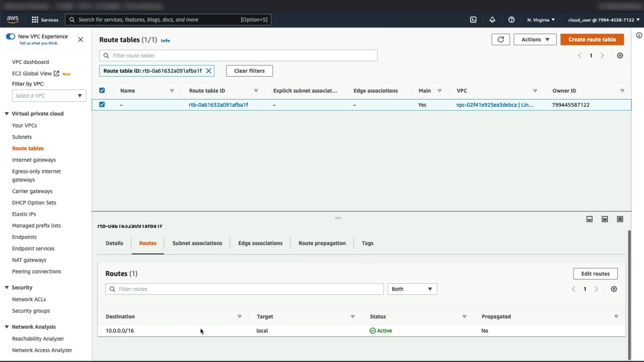Screen dimensions: 644x362
Task: Click Create route table button
Action: tap(592, 40)
